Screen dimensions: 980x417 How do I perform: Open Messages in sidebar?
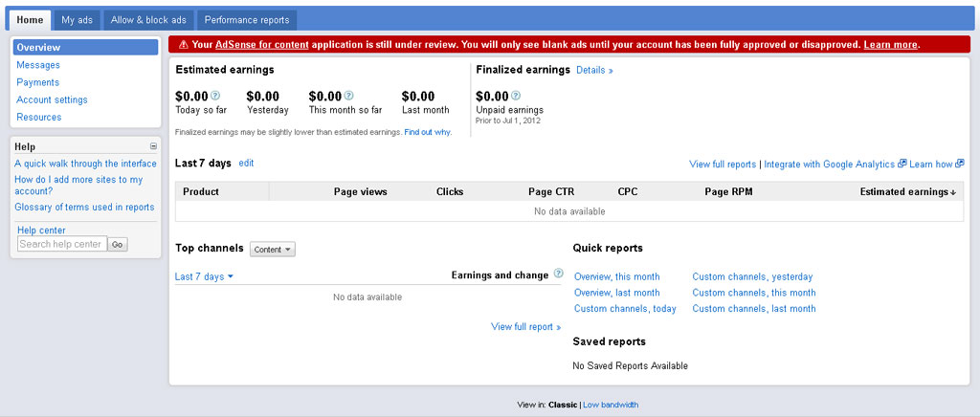point(38,65)
